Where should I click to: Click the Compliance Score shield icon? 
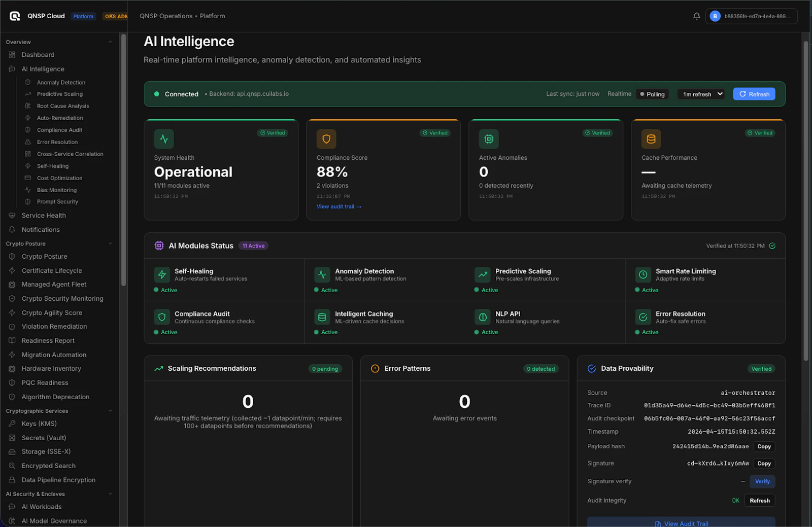click(326, 138)
